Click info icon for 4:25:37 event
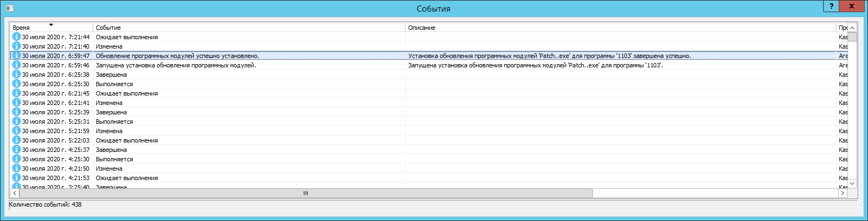868x221 pixels. point(17,149)
